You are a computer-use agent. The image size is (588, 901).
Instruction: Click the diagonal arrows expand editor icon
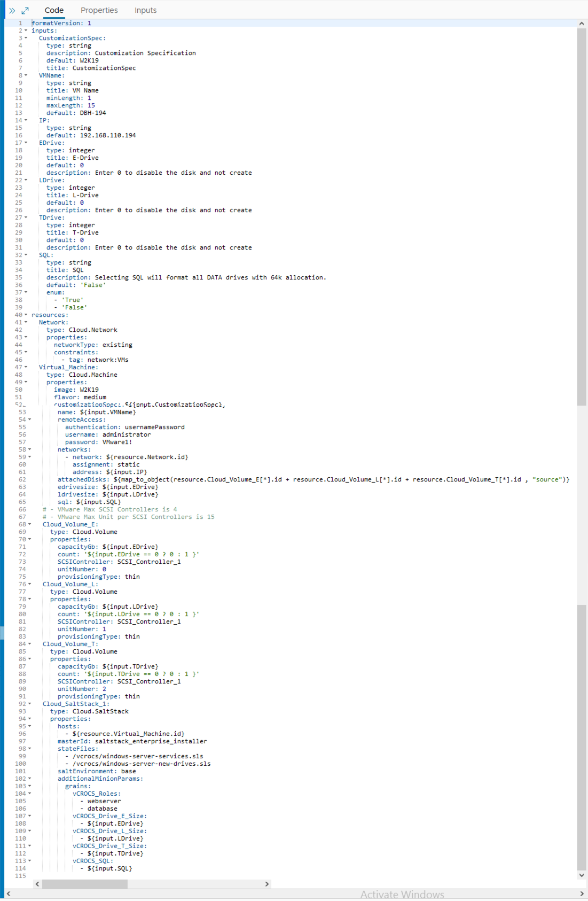(25, 11)
